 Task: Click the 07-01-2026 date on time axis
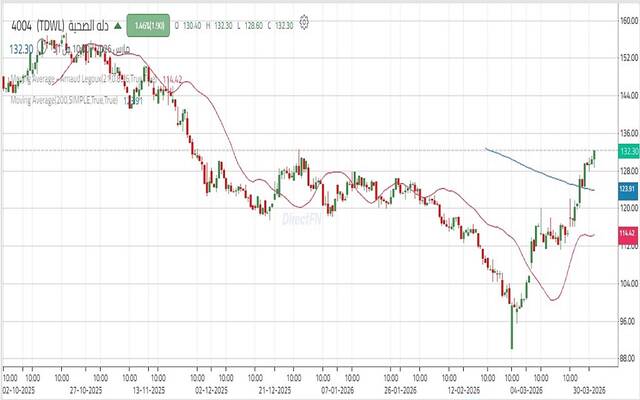(x=338, y=392)
